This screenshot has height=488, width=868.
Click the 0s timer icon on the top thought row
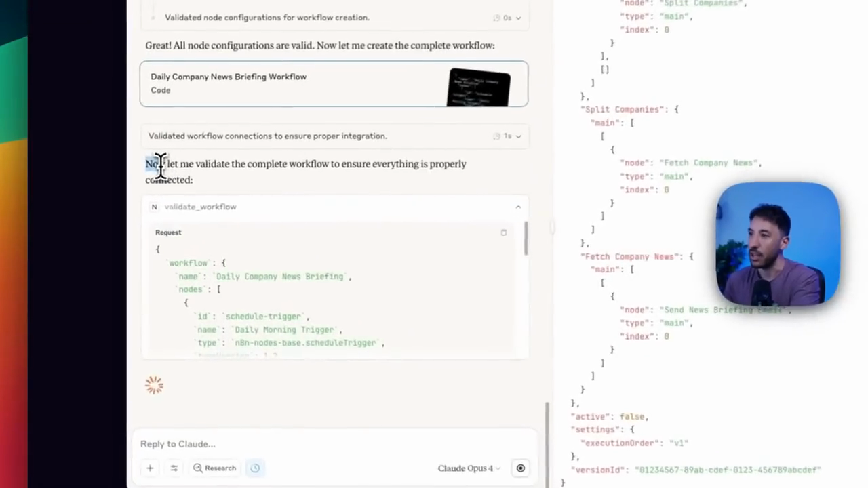tap(497, 18)
